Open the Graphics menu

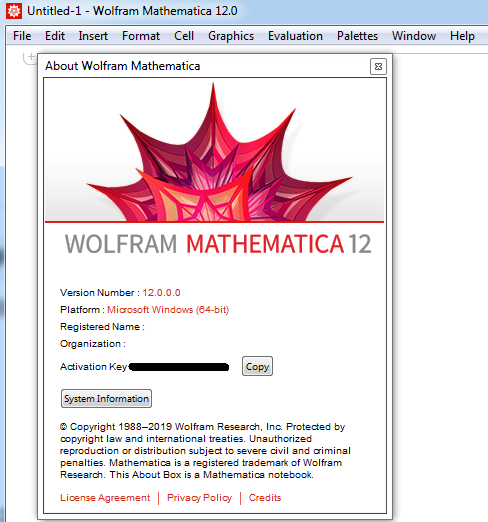tap(231, 36)
